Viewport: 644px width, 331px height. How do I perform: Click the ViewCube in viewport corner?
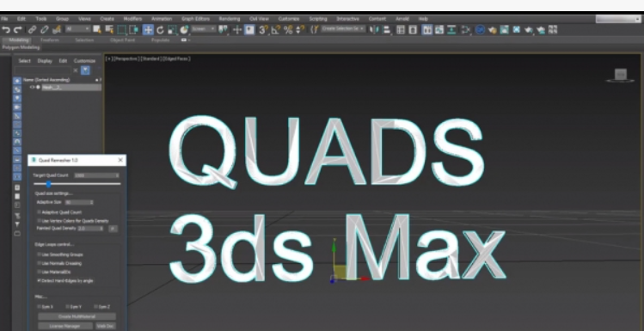[x=621, y=75]
